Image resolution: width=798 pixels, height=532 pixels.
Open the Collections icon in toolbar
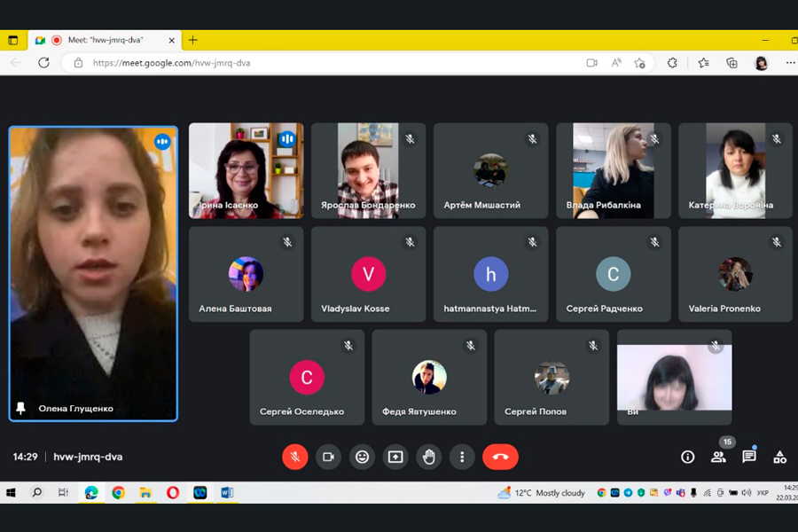click(731, 63)
